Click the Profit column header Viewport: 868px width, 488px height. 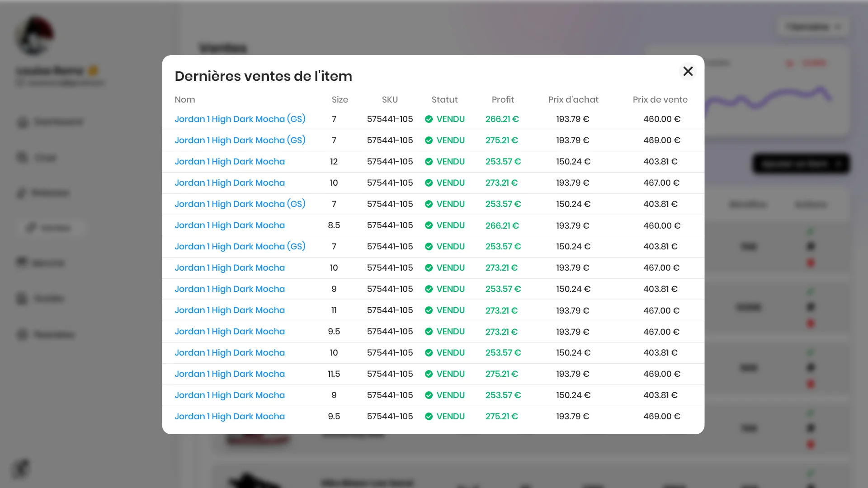coord(503,100)
